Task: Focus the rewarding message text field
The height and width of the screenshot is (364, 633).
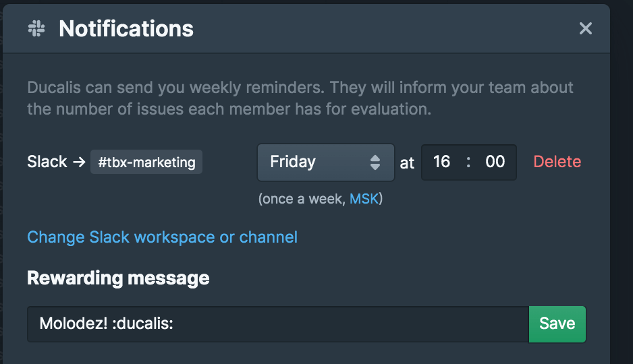Action: pyautogui.click(x=277, y=324)
